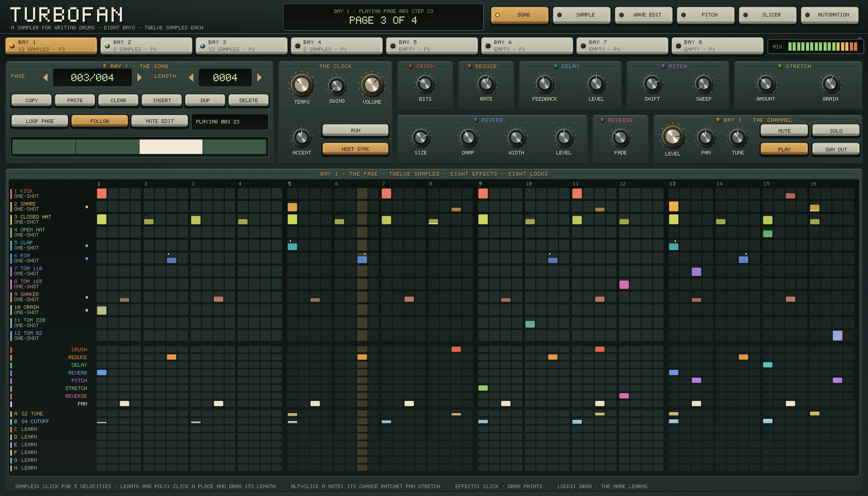Click the Reverb WIDTH knob
This screenshot has height=496, width=868.
pos(516,137)
